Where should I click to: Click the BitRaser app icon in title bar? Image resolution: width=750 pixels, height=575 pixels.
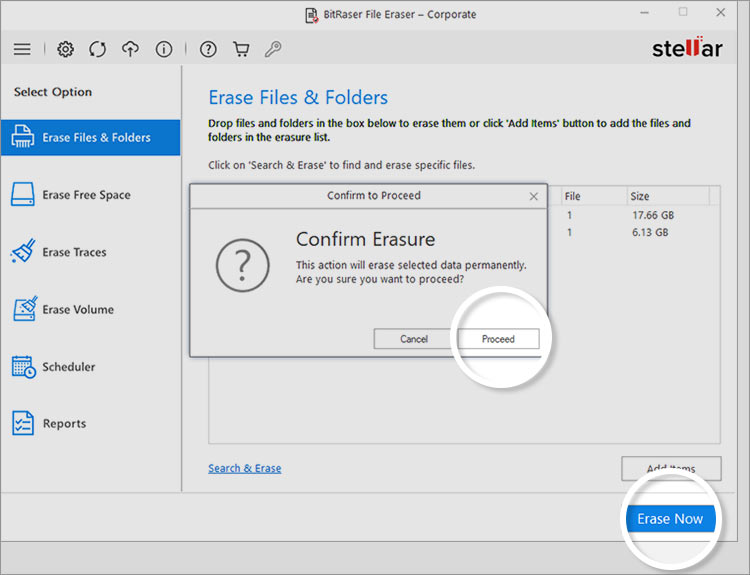(x=311, y=15)
